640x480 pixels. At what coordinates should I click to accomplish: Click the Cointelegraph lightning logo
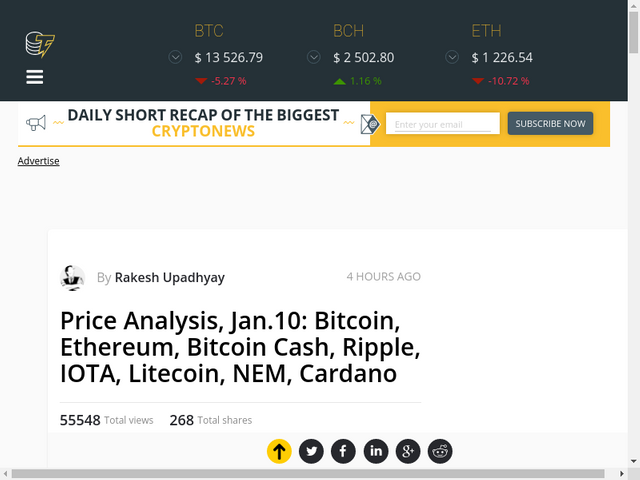coord(39,45)
